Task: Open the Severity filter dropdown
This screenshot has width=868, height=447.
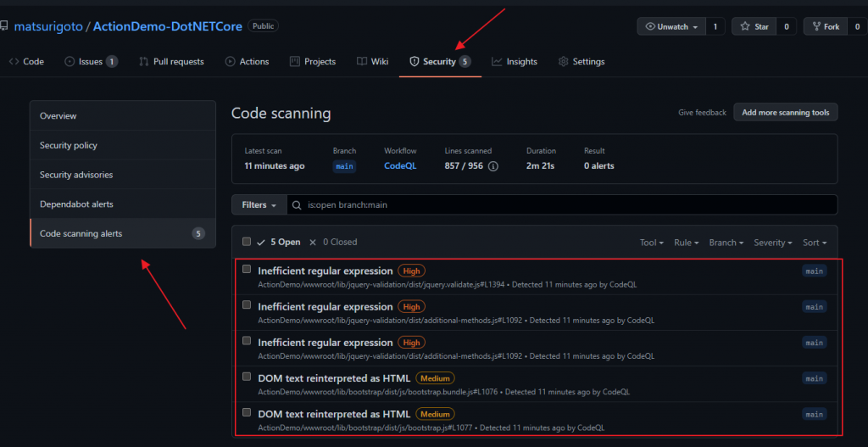Action: tap(773, 243)
